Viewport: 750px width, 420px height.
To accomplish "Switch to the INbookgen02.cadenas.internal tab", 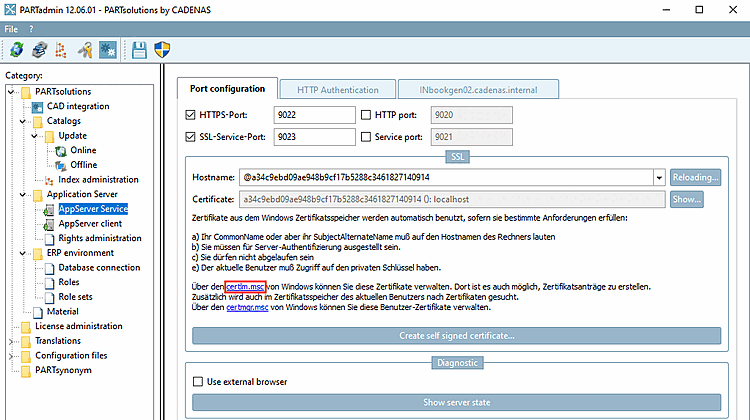I will (478, 90).
